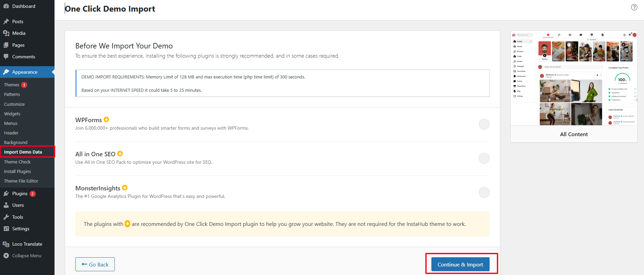Open Loco Translate menu
Screen dimensions: 644x275
tap(27, 244)
